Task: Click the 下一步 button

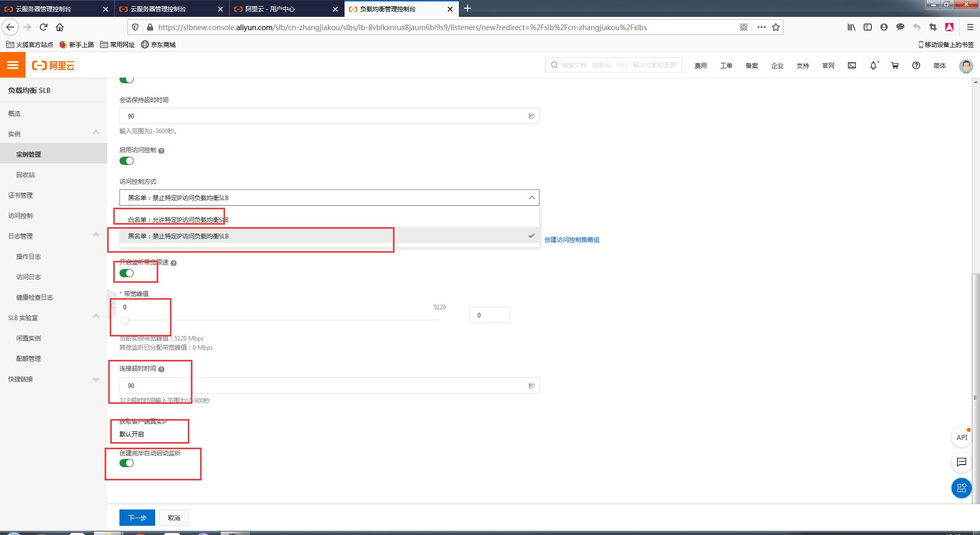Action: [x=137, y=517]
